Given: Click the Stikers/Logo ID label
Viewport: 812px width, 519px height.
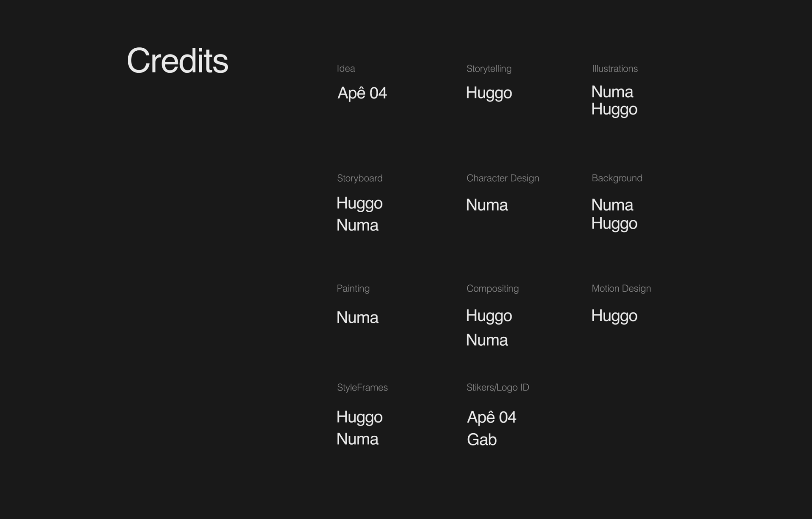Looking at the screenshot, I should coord(497,388).
